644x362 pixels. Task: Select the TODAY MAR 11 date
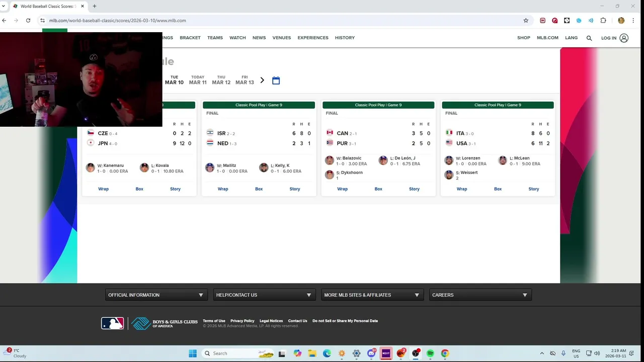tap(198, 80)
